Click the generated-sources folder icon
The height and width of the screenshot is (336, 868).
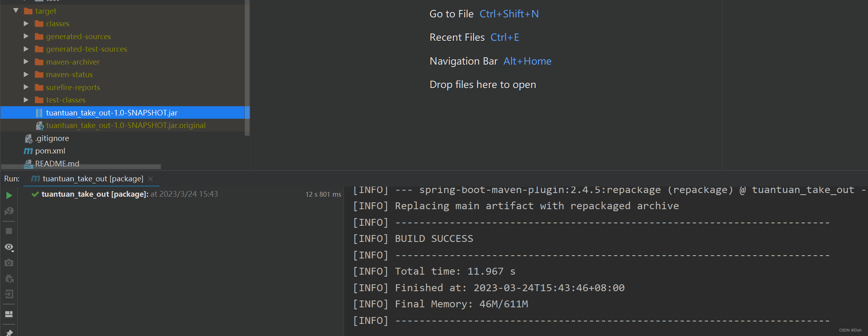[x=39, y=36]
